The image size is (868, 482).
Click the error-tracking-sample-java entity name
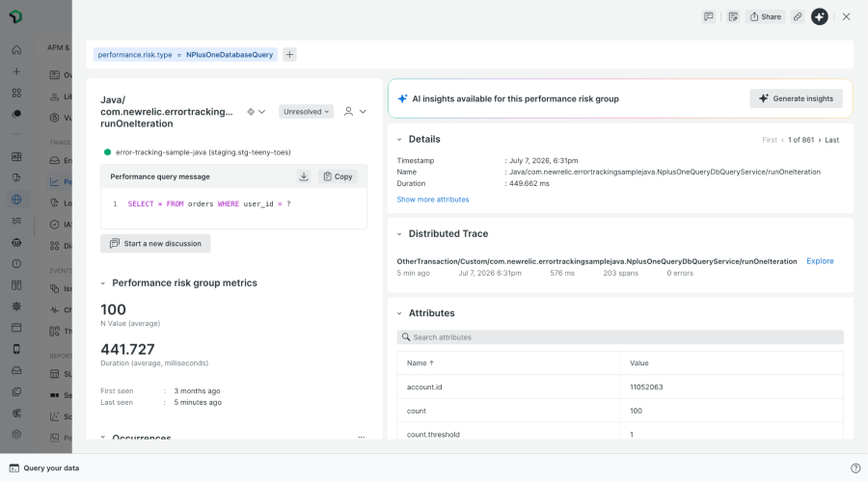(x=203, y=152)
